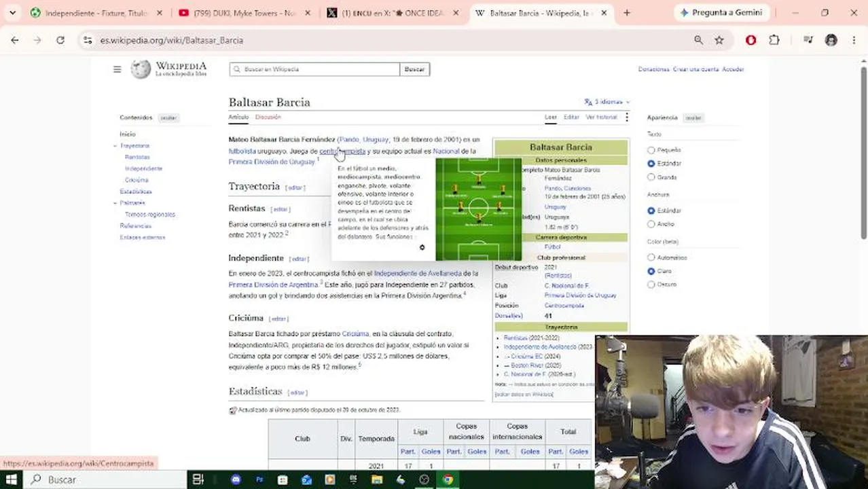868x489 pixels.
Task: Switch to Chrome in the taskbar
Action: pos(448,479)
